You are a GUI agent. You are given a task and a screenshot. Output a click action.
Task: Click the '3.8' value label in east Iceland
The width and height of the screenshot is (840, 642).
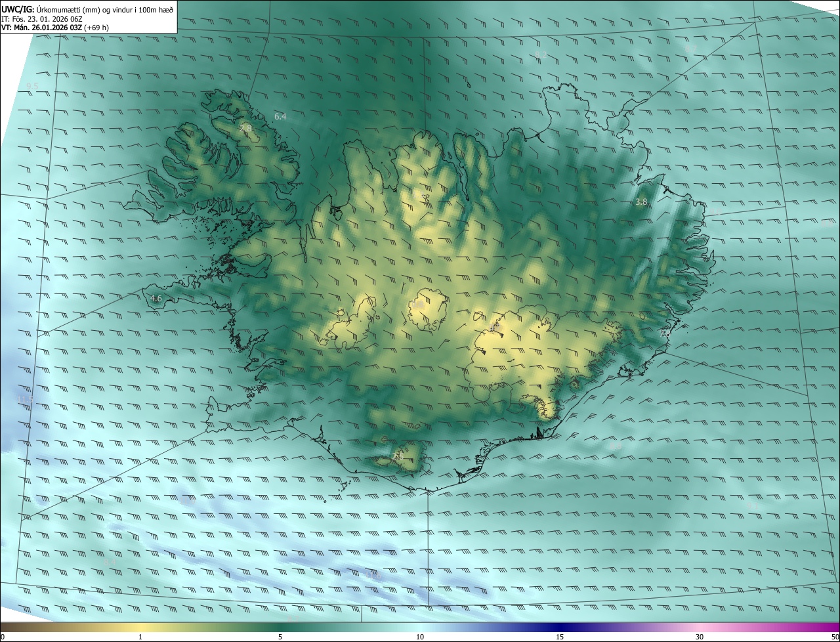pos(641,202)
